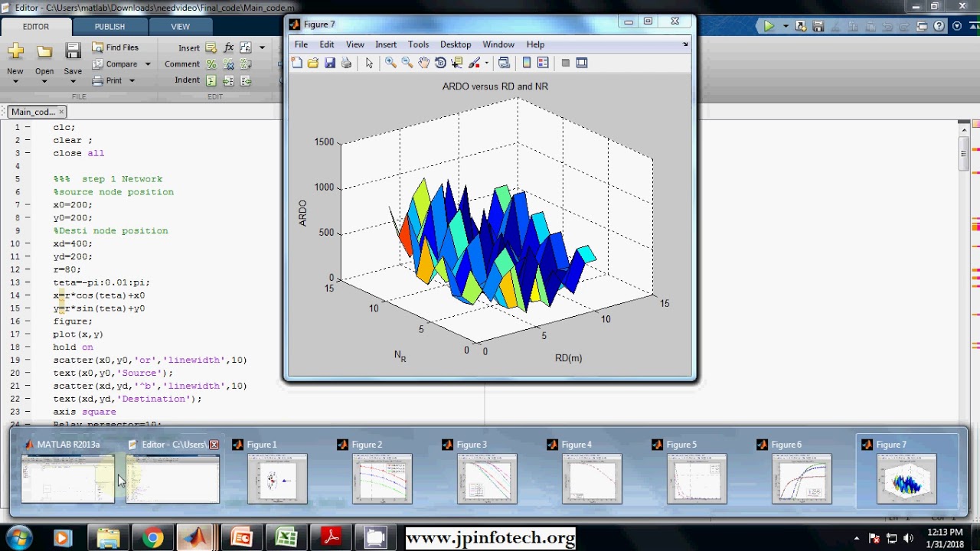
Task: Open Brush color dropdown arrow in Figure 7
Action: click(487, 64)
